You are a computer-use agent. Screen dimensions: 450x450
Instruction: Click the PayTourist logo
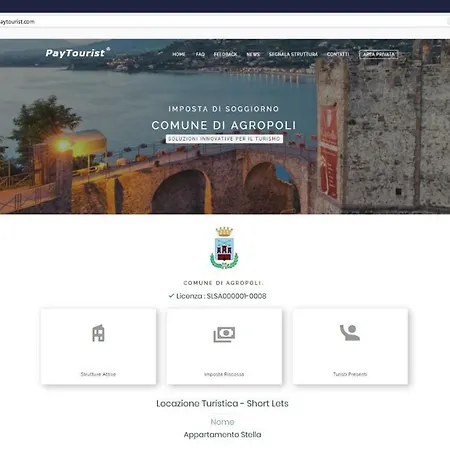(x=78, y=53)
